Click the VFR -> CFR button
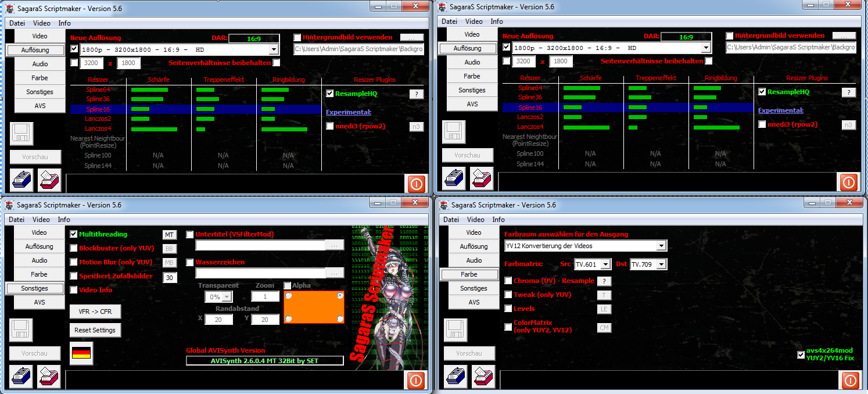This screenshot has height=394, width=868. 95,311
